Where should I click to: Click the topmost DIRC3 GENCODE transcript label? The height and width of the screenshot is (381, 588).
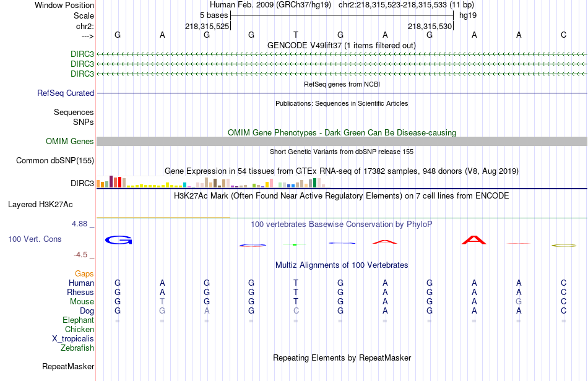[82, 54]
